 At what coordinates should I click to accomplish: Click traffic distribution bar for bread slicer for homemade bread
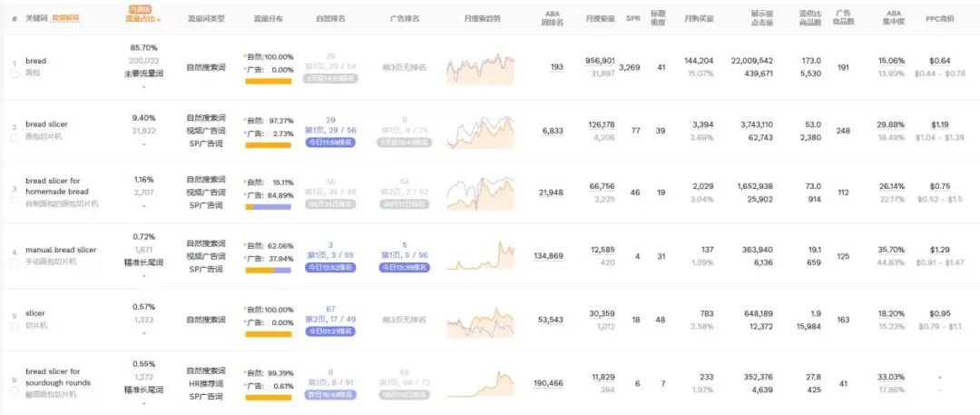(268, 207)
